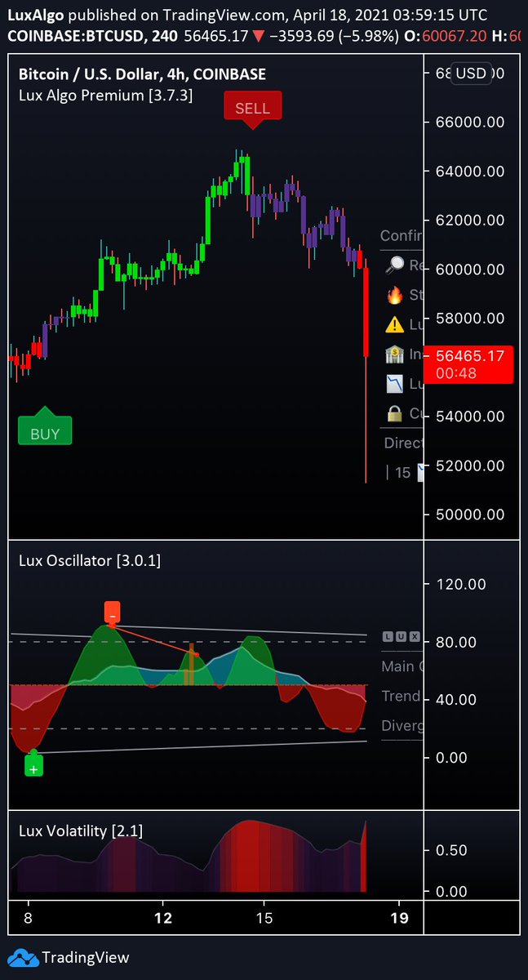Click the green BUY signal label
The image size is (528, 980).
point(45,426)
